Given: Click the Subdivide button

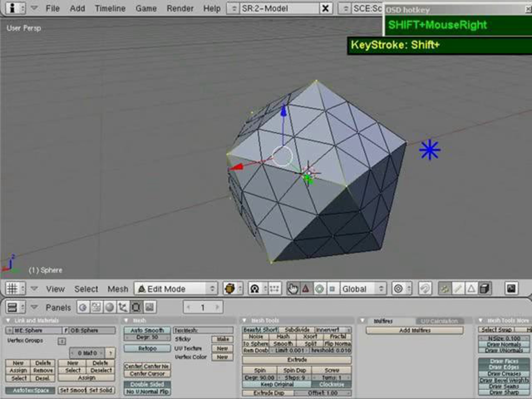Looking at the screenshot, I should click(297, 330).
